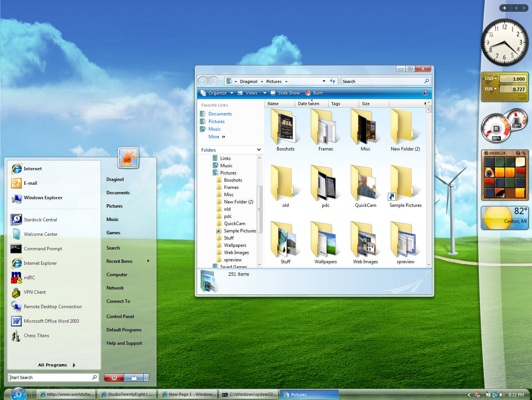Open the weather gadget showing Canton, MI
This screenshot has height=400, width=532.
point(505,218)
